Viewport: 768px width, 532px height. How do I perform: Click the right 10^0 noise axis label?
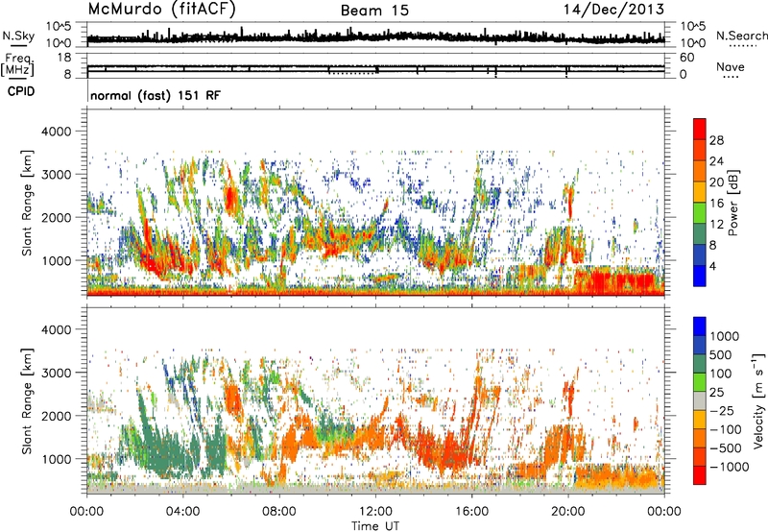693,43
